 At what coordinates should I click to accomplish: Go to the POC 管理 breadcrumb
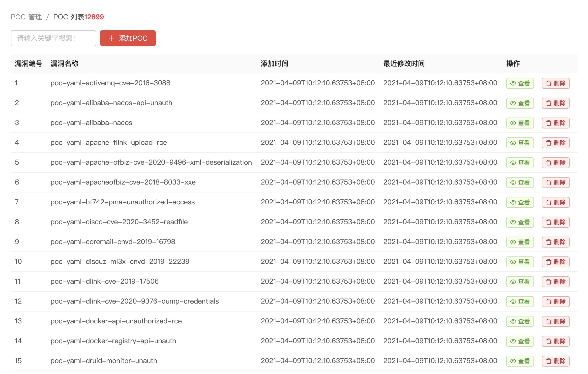pyautogui.click(x=26, y=17)
